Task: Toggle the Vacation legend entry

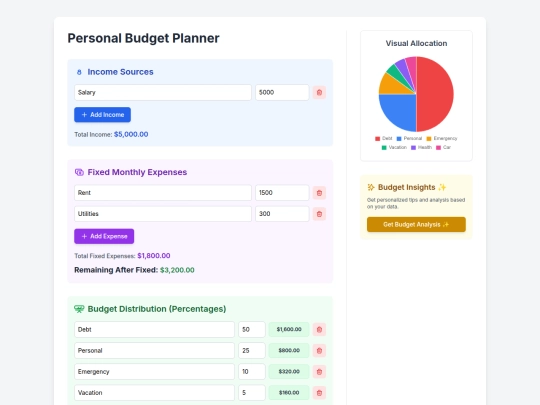Action: 394,147
